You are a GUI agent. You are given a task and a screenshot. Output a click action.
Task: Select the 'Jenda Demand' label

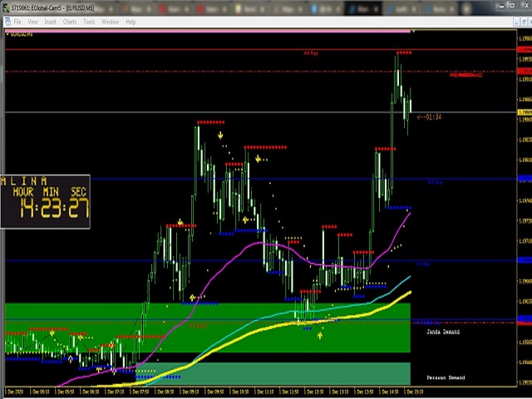point(443,332)
